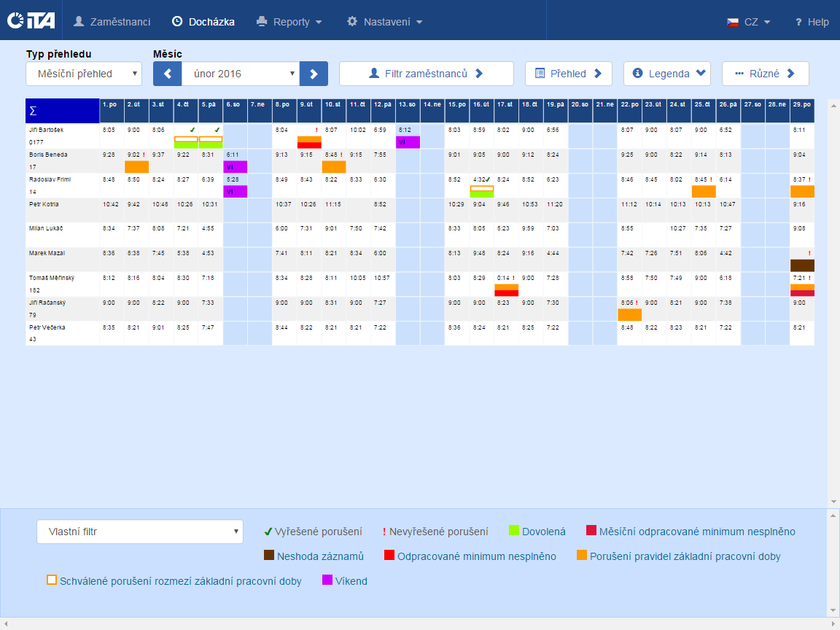
Task: Click the sigma summary icon in table header
Action: click(x=32, y=111)
